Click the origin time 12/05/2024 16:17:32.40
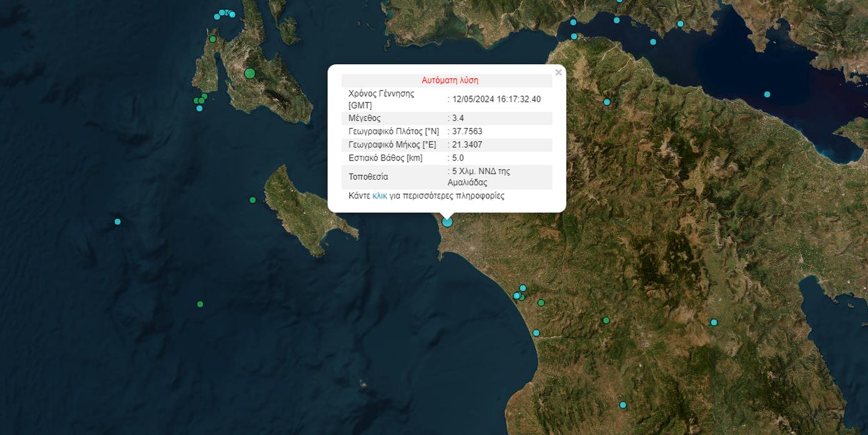 (496, 99)
